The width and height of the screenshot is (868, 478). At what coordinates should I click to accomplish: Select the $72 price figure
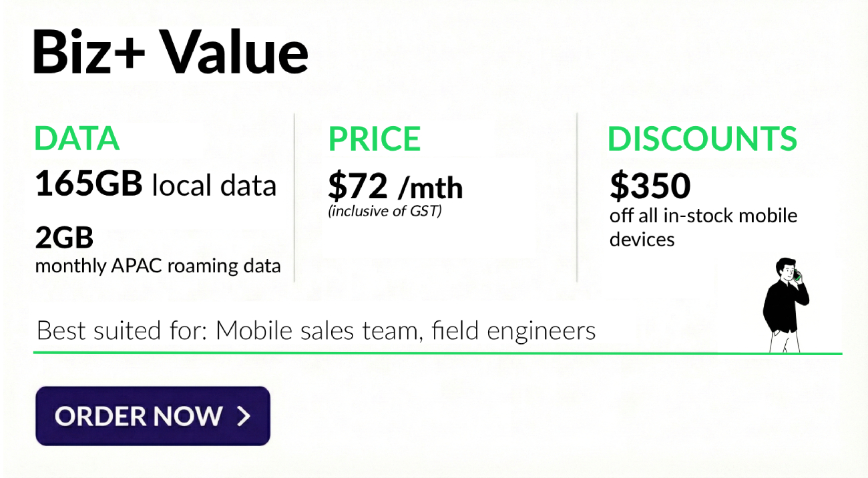point(357,187)
